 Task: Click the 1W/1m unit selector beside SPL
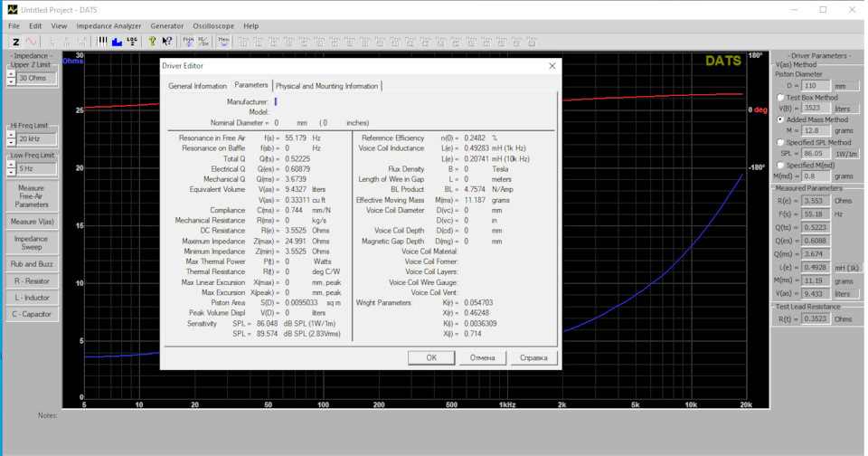click(x=846, y=154)
